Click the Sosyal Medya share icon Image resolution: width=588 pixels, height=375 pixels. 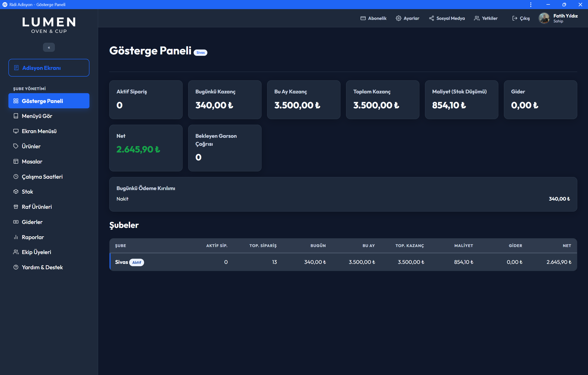pyautogui.click(x=432, y=18)
